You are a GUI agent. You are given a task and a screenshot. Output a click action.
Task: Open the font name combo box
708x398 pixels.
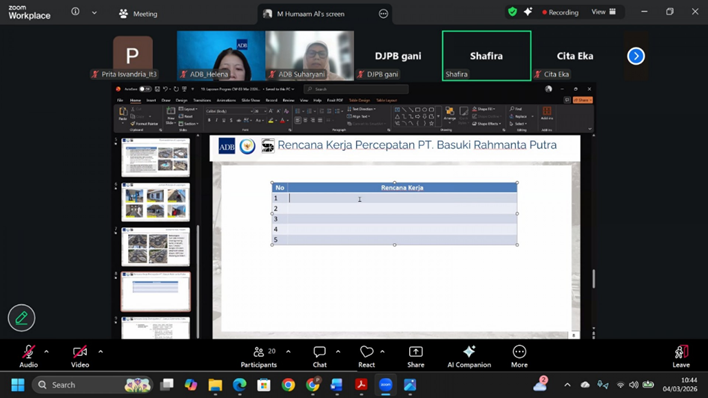(x=228, y=111)
